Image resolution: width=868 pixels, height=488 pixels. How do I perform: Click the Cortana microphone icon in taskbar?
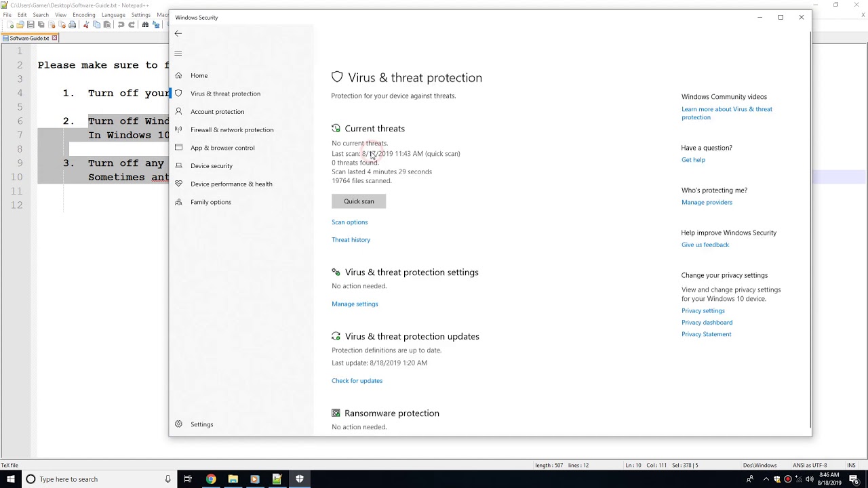tap(167, 479)
